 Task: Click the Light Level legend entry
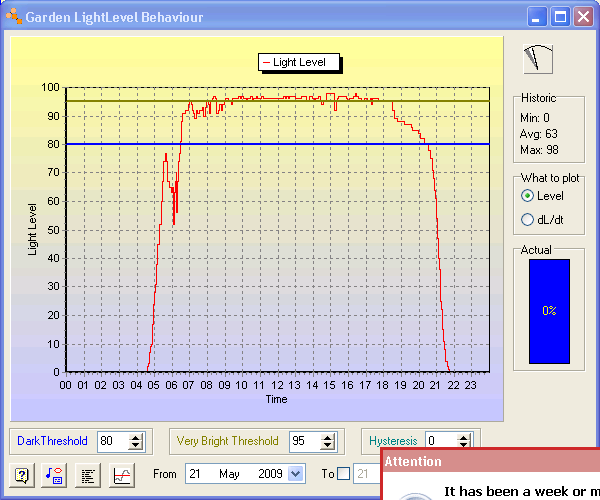pos(300,62)
